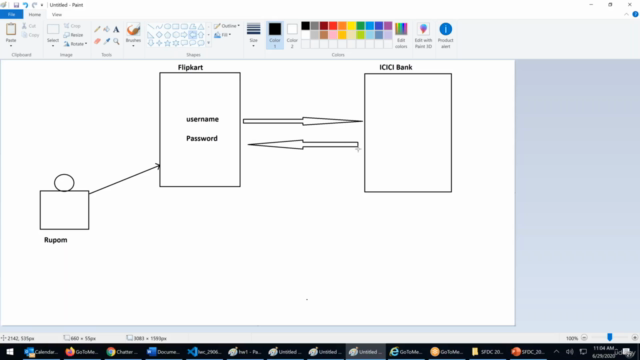Select the Color picker eyedropper tool
The width and height of the screenshot is (640, 360).
point(107,41)
